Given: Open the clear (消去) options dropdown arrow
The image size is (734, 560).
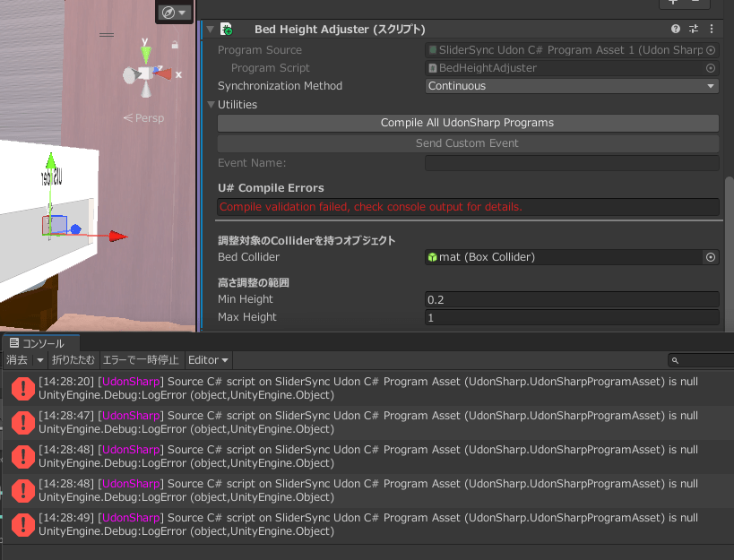Looking at the screenshot, I should pyautogui.click(x=39, y=360).
